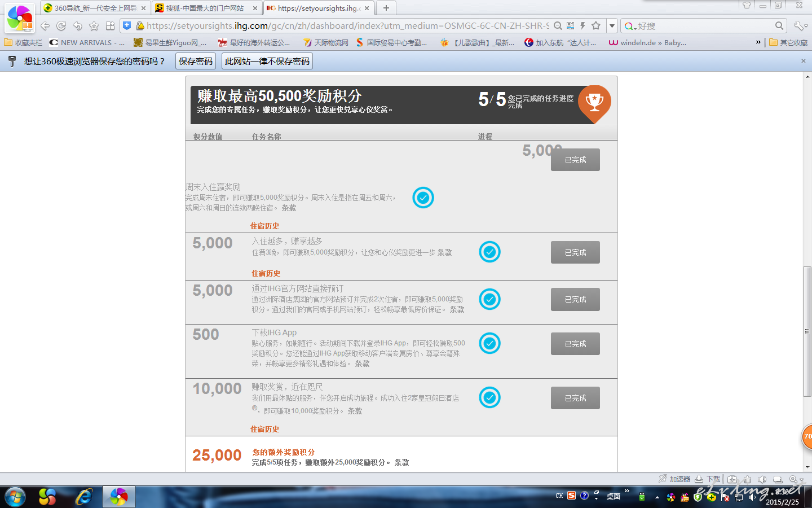Click the check circle for 入住越多，赚享越多

(x=489, y=252)
